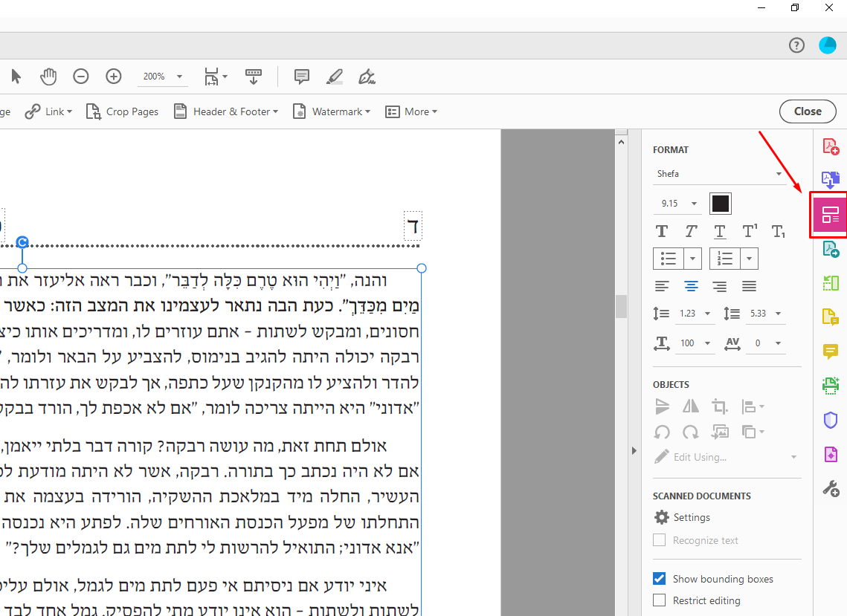Select the arrow selection tool
The image size is (847, 616).
coord(16,77)
